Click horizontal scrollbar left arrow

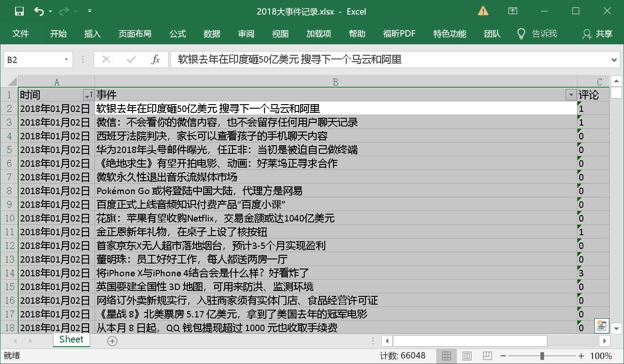387,341
